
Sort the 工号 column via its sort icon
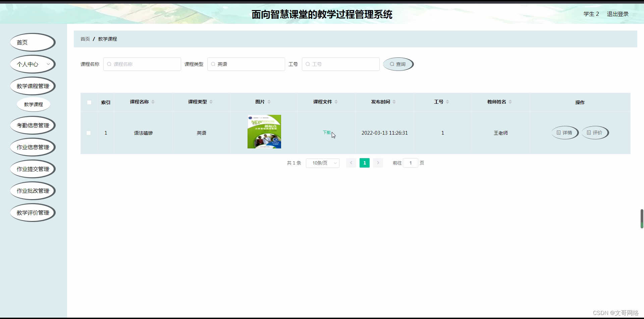point(447,102)
